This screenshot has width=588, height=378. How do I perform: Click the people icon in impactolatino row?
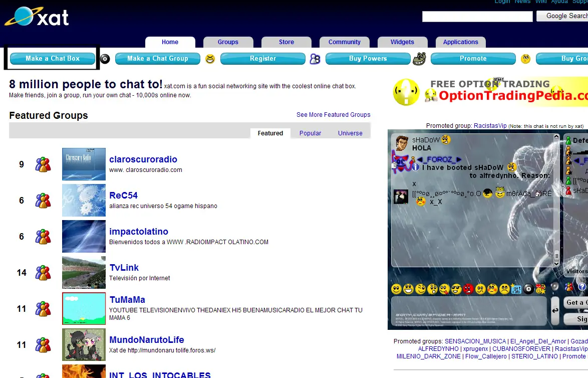click(x=43, y=237)
